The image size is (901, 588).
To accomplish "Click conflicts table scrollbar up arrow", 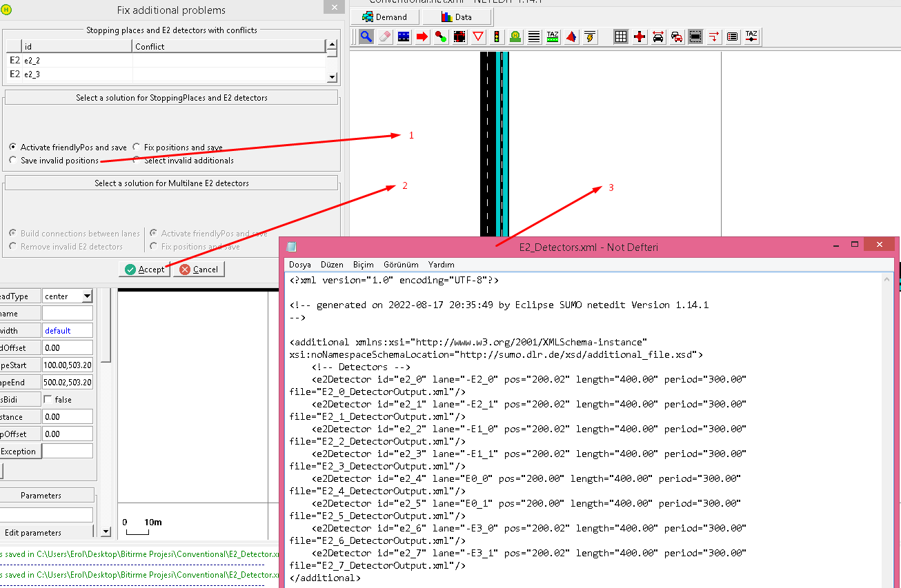I will pos(332,44).
